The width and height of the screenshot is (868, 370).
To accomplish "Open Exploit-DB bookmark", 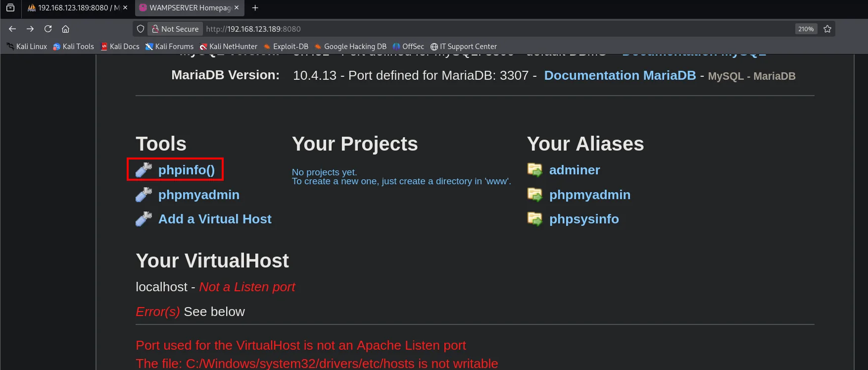I will point(286,46).
